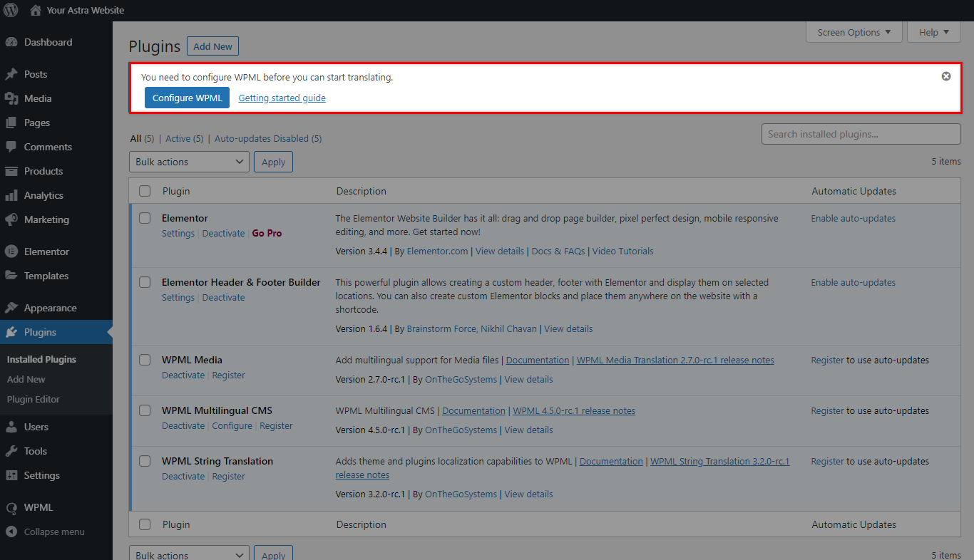
Task: Open the Getting started guide link
Action: click(282, 98)
